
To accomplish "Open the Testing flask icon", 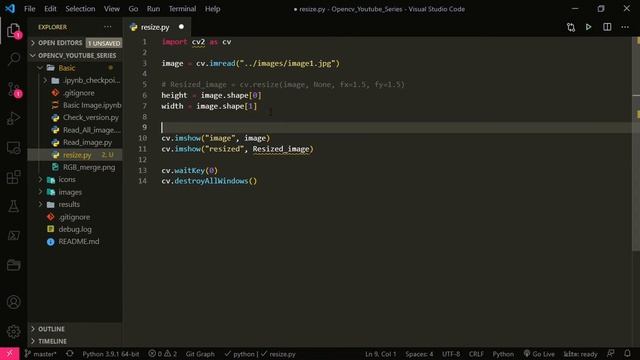I will point(13,206).
